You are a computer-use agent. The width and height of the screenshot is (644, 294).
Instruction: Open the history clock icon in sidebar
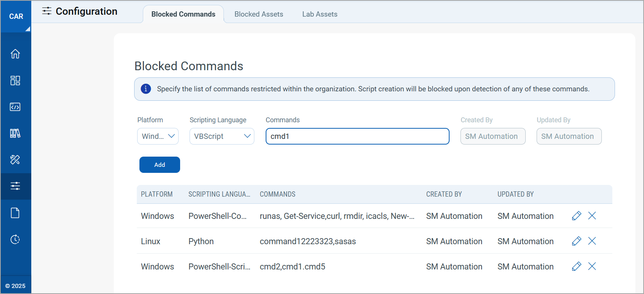15,239
